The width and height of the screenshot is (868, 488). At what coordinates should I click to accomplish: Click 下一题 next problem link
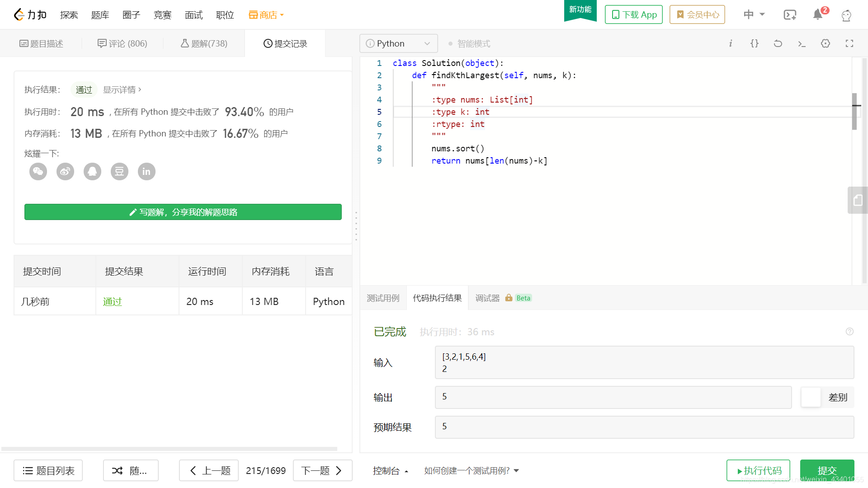pyautogui.click(x=322, y=471)
